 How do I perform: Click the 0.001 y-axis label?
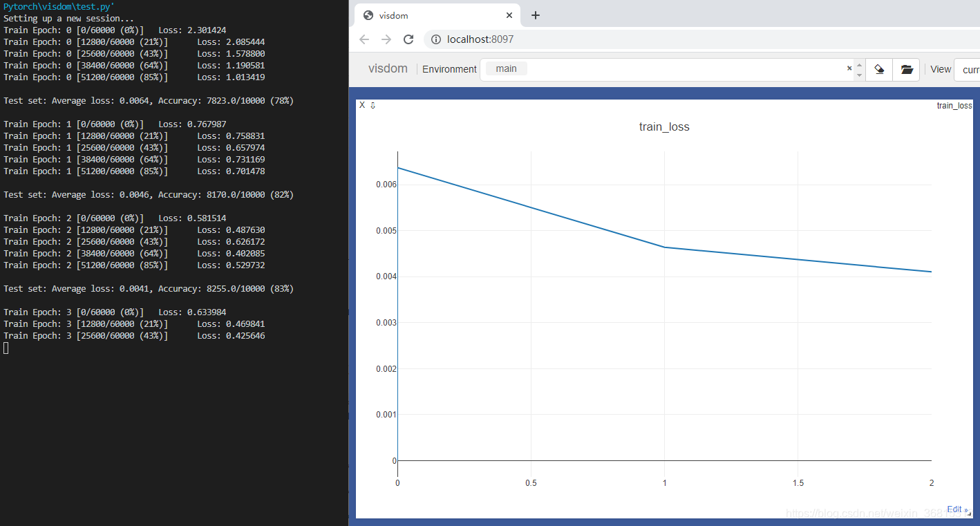point(386,415)
